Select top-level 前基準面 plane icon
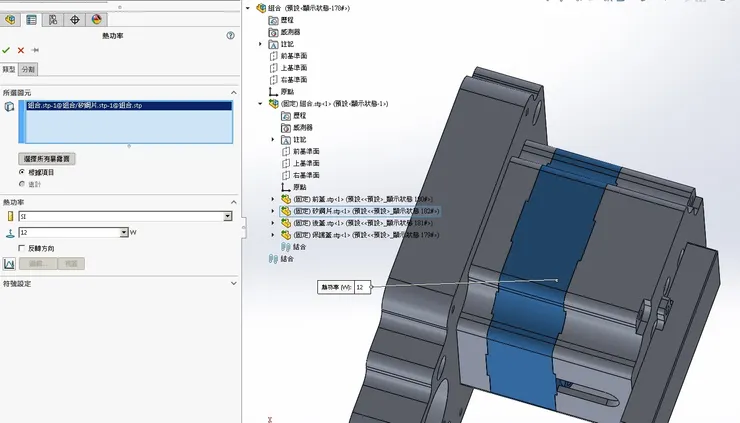Screen dimensions: 740x423 273,56
